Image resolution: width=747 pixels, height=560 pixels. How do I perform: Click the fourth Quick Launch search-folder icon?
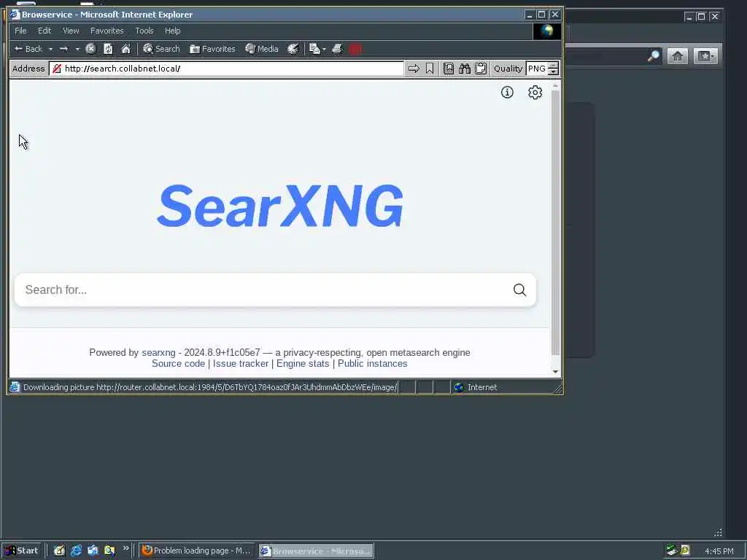109,551
